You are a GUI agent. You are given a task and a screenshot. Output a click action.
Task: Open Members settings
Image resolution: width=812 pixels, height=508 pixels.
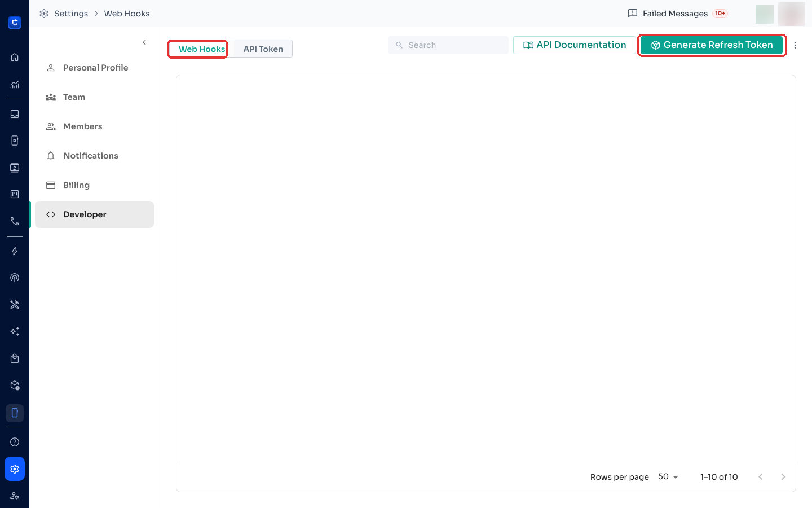pyautogui.click(x=94, y=126)
